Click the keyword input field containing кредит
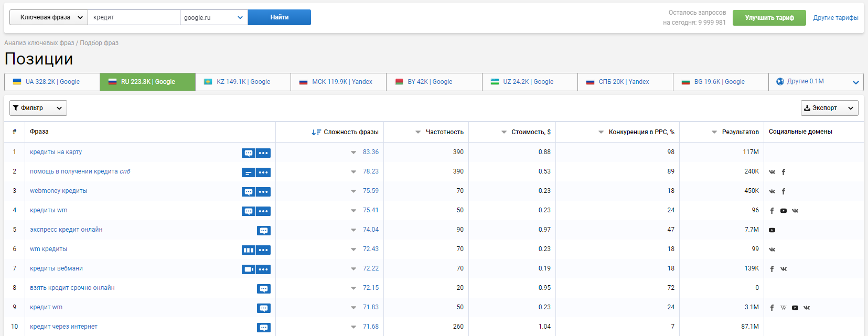868x336 pixels. (134, 17)
